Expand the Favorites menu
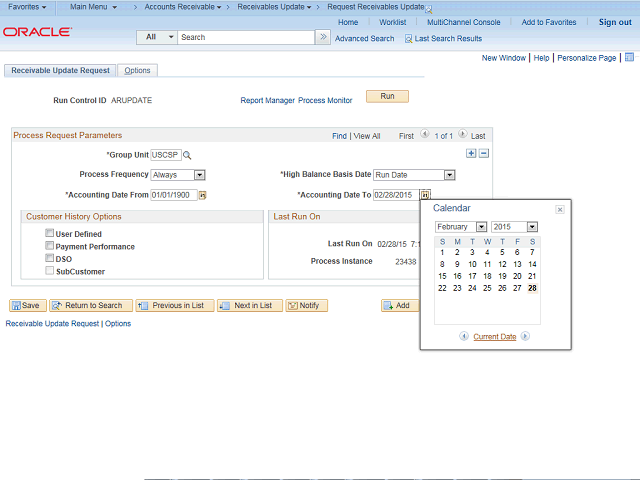Image resolution: width=640 pixels, height=480 pixels. [x=27, y=7]
